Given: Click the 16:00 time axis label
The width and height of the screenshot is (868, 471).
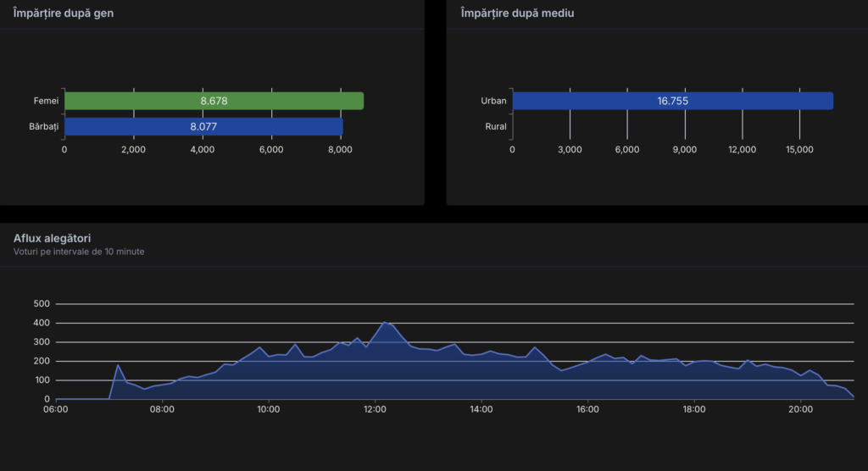Looking at the screenshot, I should [587, 409].
